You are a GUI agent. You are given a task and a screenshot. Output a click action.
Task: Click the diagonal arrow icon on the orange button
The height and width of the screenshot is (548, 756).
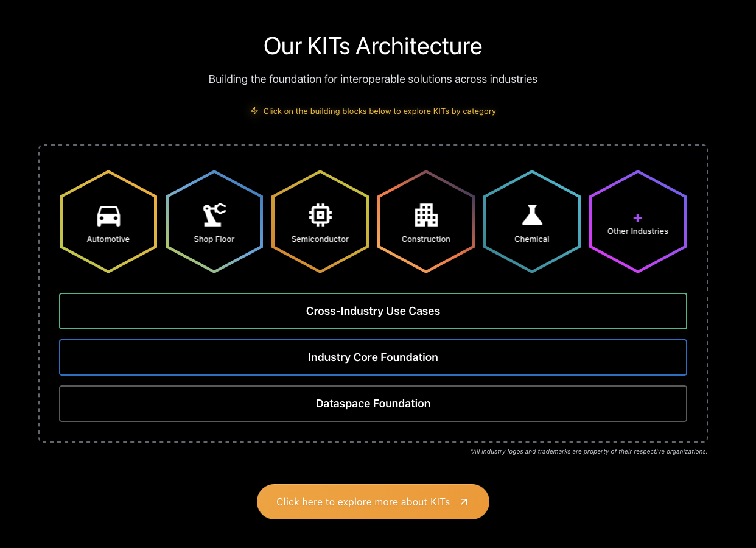tap(464, 502)
